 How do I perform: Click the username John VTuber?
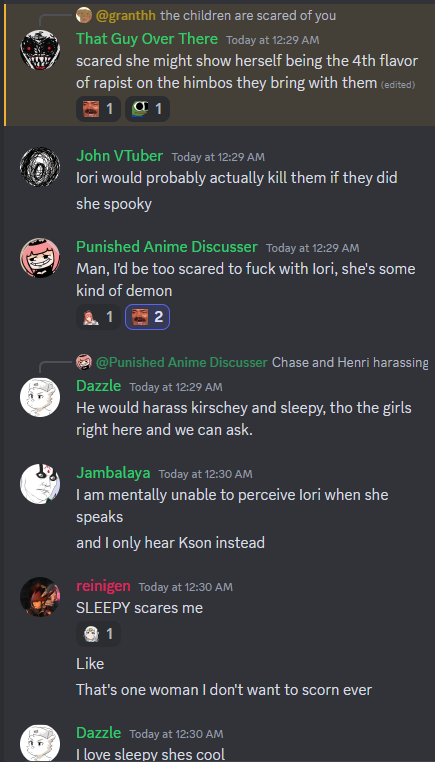[x=120, y=156]
